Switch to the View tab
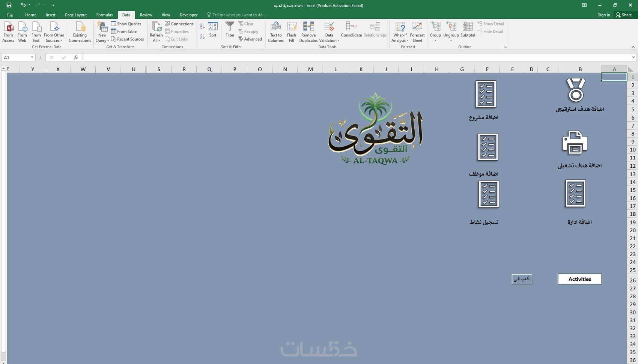This screenshot has height=364, width=638. coord(166,15)
